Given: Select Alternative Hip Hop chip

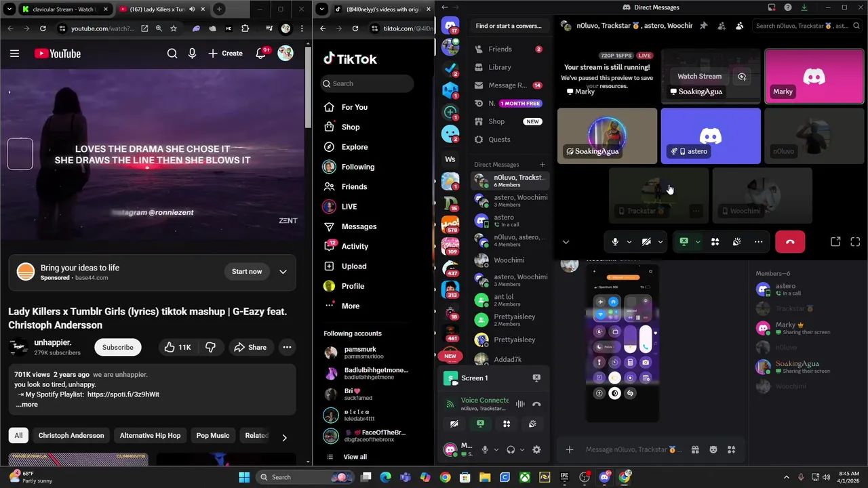Looking at the screenshot, I should coord(150,436).
